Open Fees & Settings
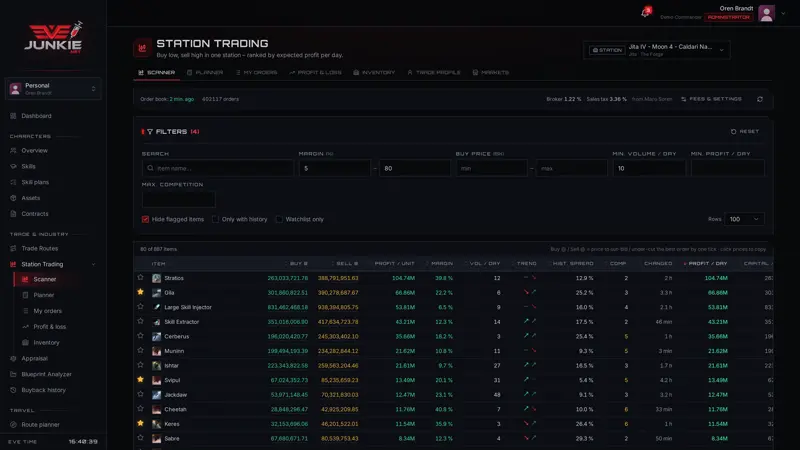This screenshot has height=450, width=800. coord(711,99)
